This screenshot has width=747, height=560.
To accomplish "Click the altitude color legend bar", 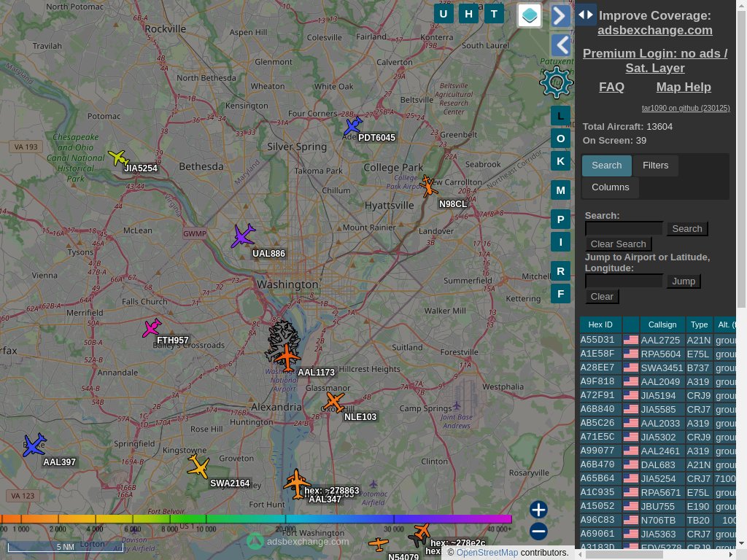I will (x=256, y=519).
